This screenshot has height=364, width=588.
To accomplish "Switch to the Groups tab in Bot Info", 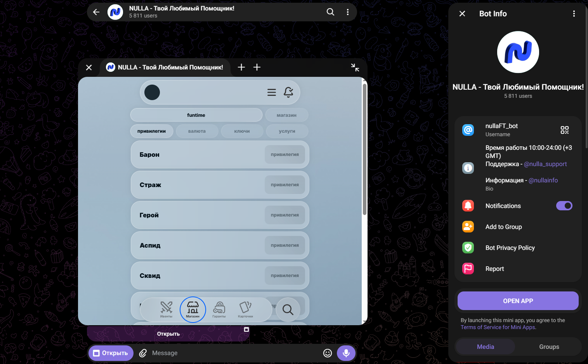I will tap(549, 347).
